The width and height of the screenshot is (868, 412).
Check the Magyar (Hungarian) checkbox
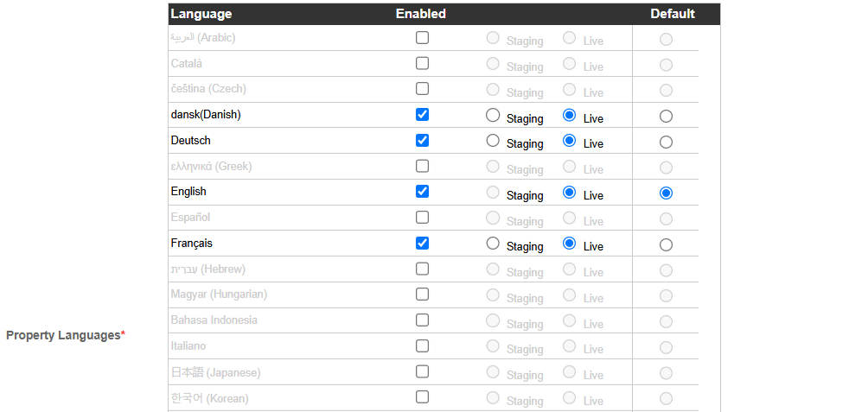coord(423,295)
